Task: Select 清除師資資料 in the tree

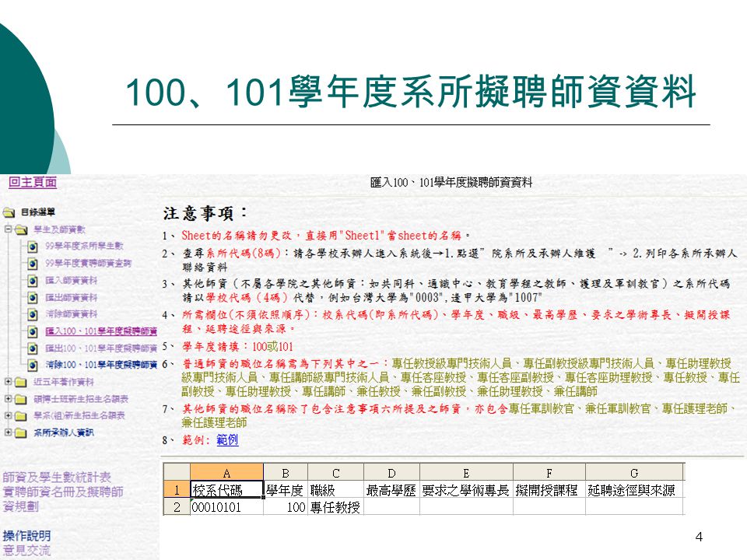Action: point(71,314)
